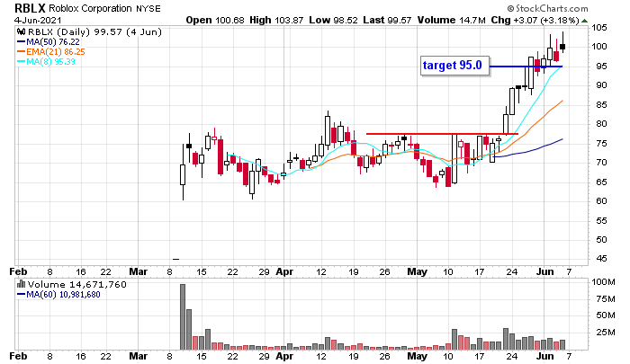Click the High 103.87 value
This screenshot has width=630, height=364.
click(276, 20)
